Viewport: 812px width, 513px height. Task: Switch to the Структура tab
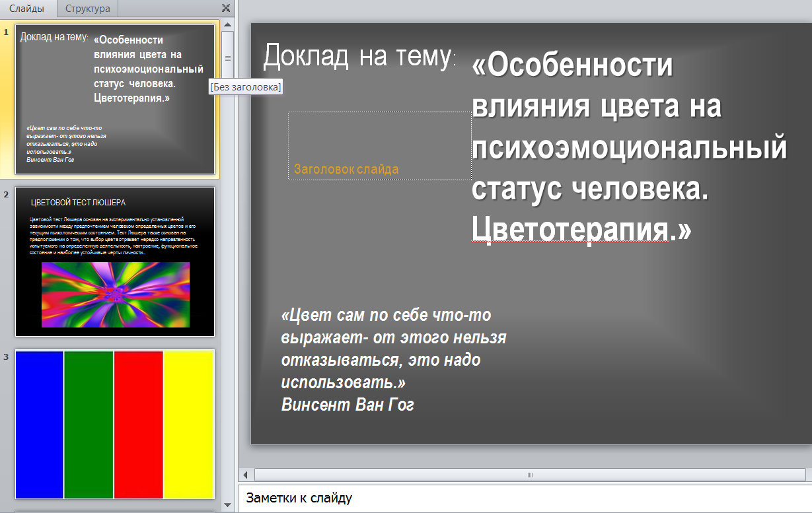tap(88, 9)
